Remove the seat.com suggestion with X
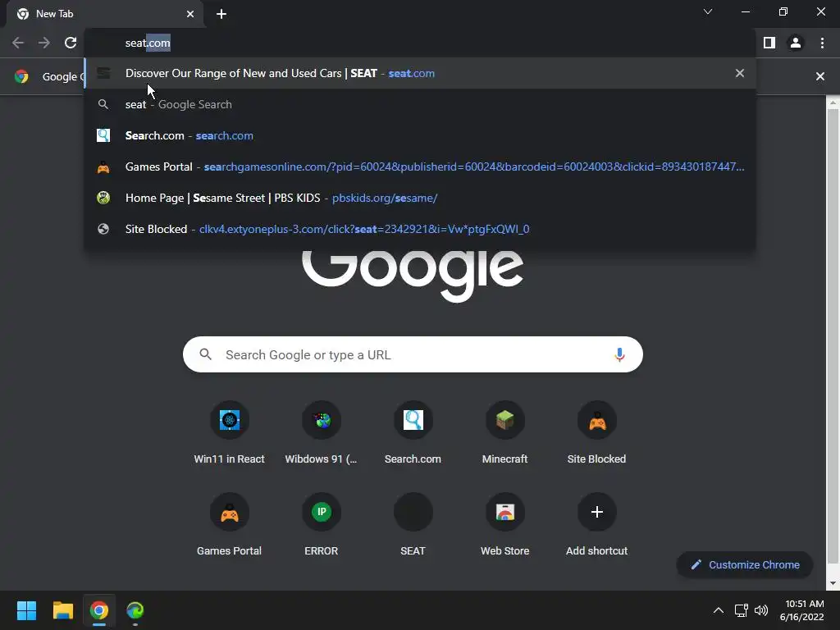The image size is (840, 630). pos(740,73)
